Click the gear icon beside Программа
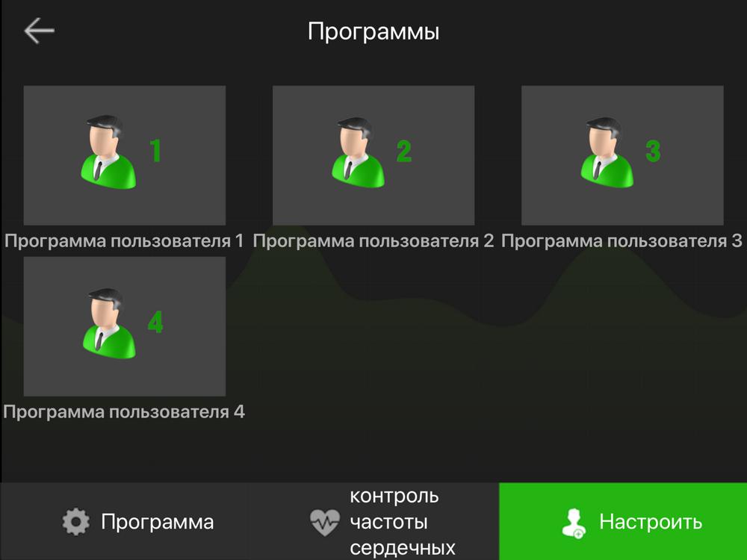Screen dimensions: 747x560 [x=75, y=521]
